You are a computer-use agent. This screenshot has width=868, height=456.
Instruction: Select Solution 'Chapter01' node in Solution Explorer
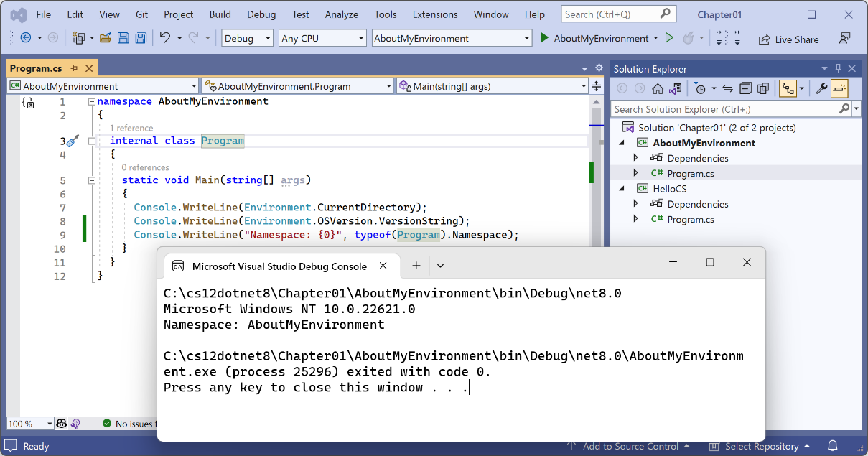click(717, 128)
